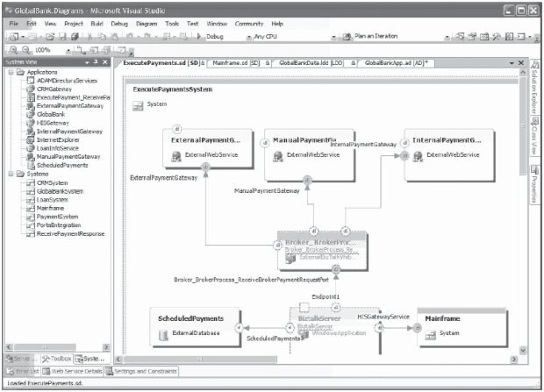This screenshot has width=544, height=392.
Task: Click the Cut scissors icon
Action: (89, 37)
